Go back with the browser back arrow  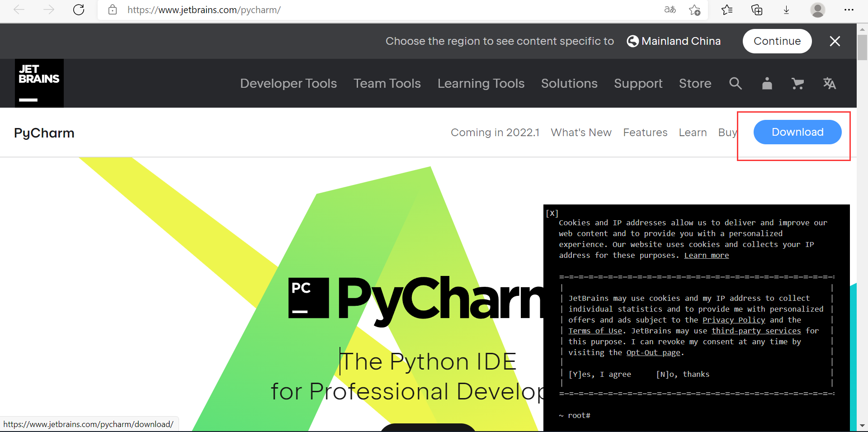pyautogui.click(x=19, y=9)
